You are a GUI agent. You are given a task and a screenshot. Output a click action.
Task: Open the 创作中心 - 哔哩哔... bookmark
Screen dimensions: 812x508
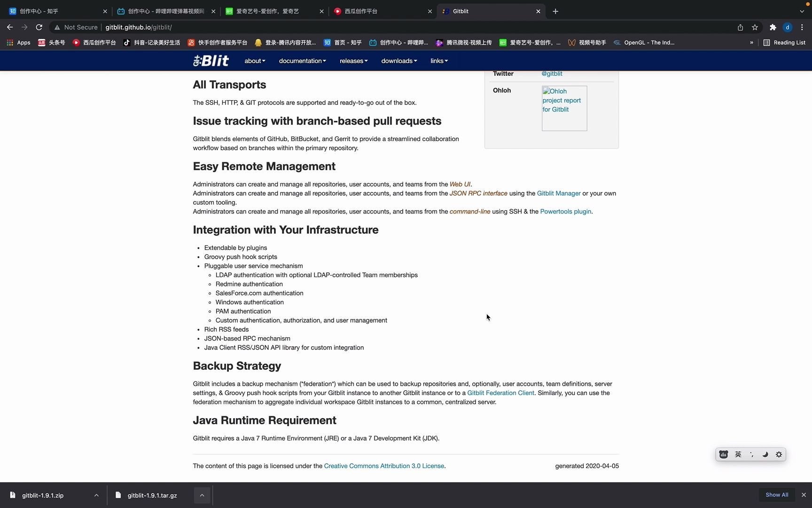[398, 42]
